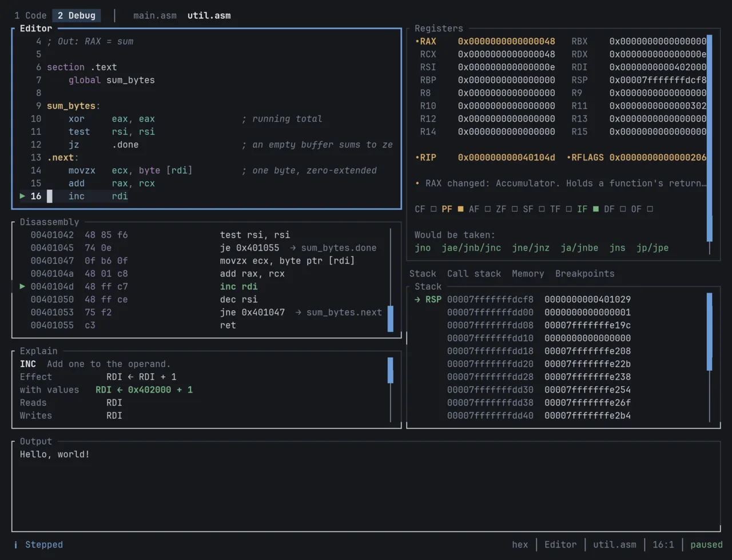The image size is (732, 560).
Task: Select stack value 0000000000401029
Action: click(587, 299)
